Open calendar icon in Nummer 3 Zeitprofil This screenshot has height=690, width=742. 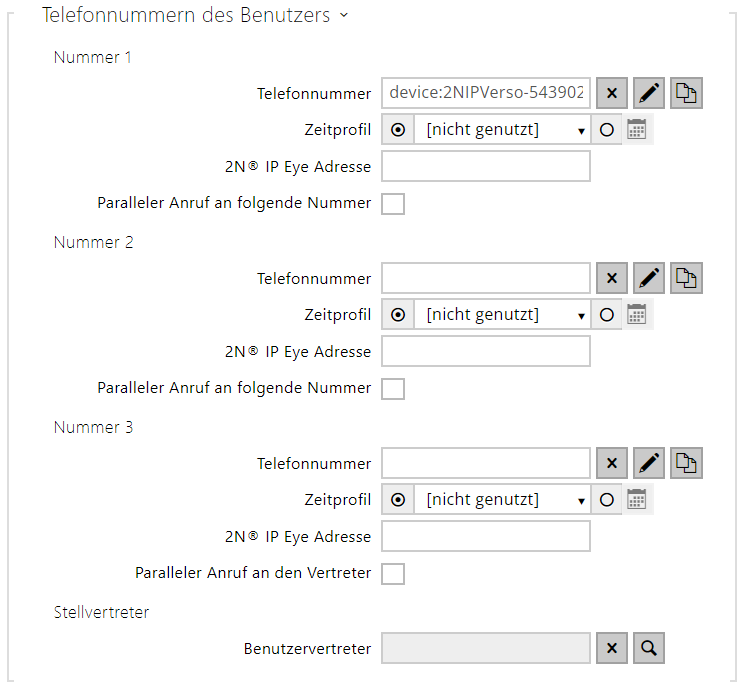638,500
